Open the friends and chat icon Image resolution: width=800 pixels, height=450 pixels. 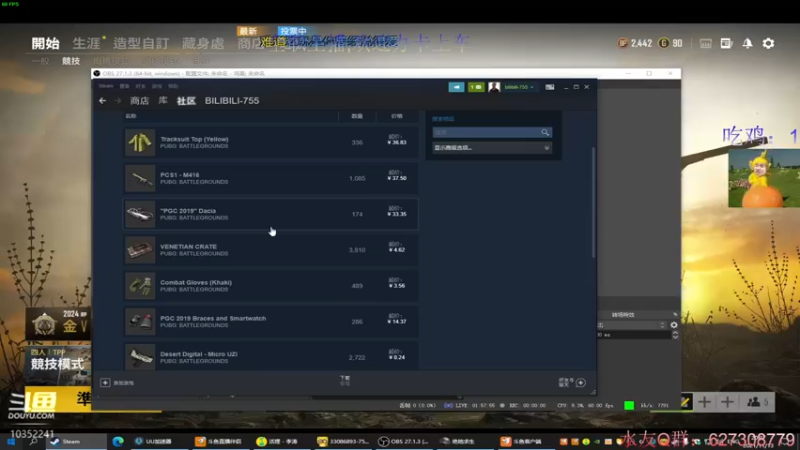(581, 383)
